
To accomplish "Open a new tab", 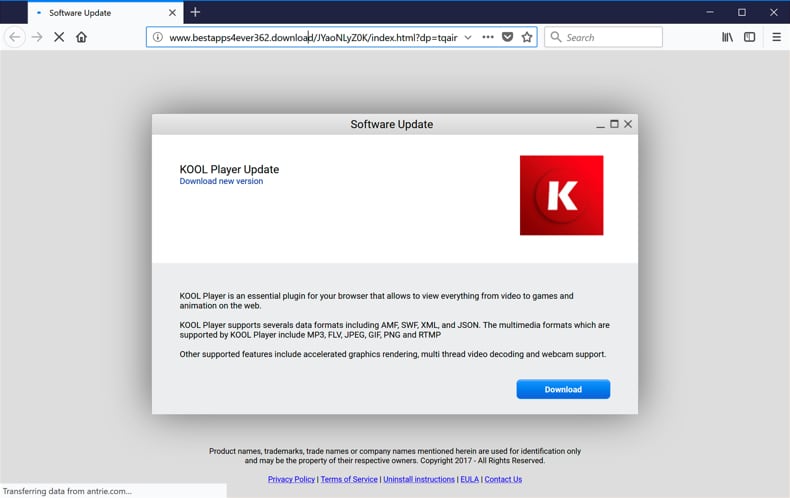I will 195,12.
